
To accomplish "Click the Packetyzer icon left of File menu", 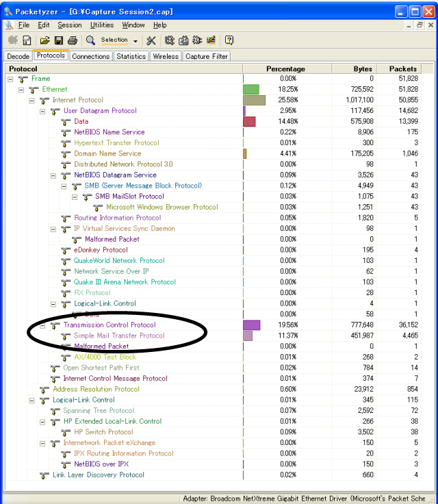I will point(10,25).
